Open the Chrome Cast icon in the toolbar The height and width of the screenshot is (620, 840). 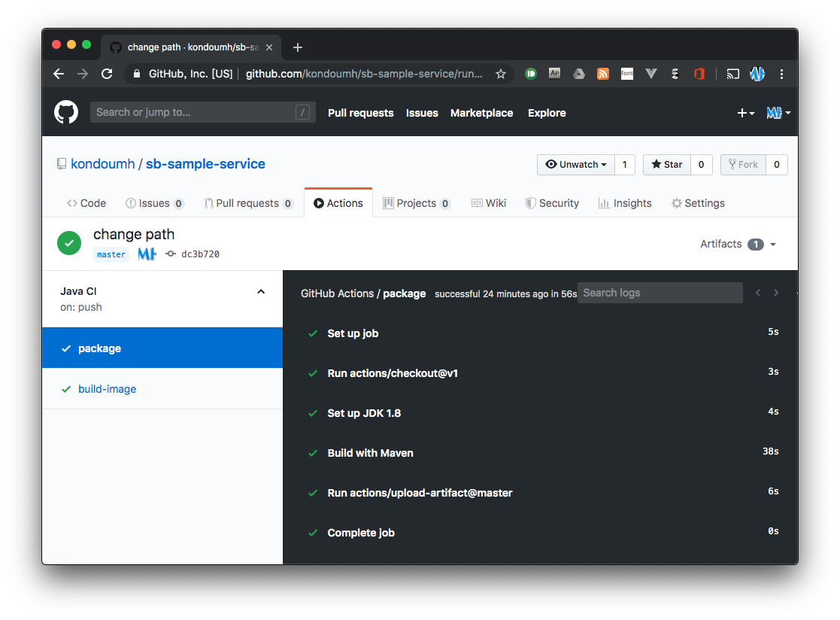(x=732, y=74)
